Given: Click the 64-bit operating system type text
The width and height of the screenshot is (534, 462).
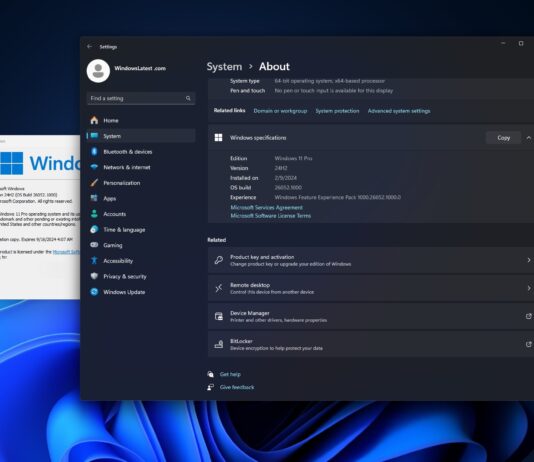Looking at the screenshot, I should [330, 81].
